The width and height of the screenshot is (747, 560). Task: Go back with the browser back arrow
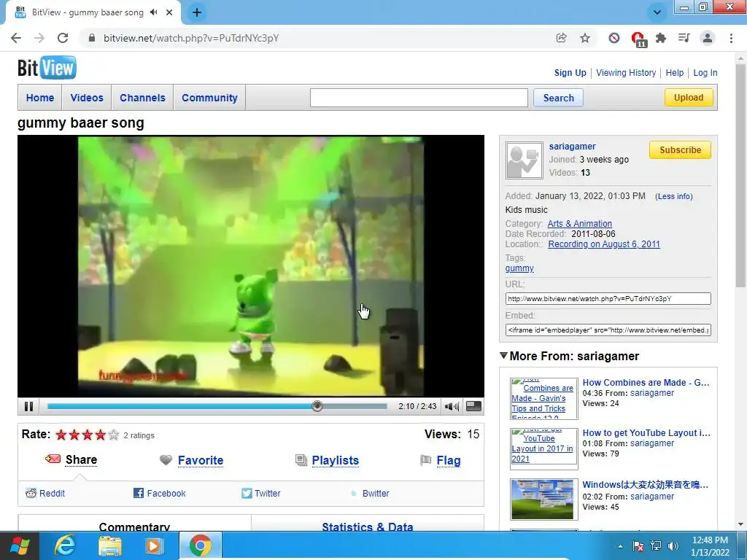click(x=16, y=38)
